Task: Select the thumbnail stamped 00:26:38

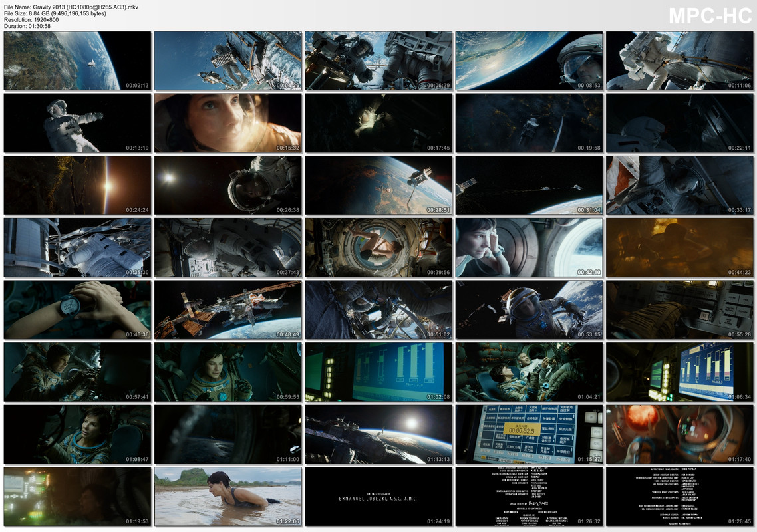Action: click(x=228, y=186)
